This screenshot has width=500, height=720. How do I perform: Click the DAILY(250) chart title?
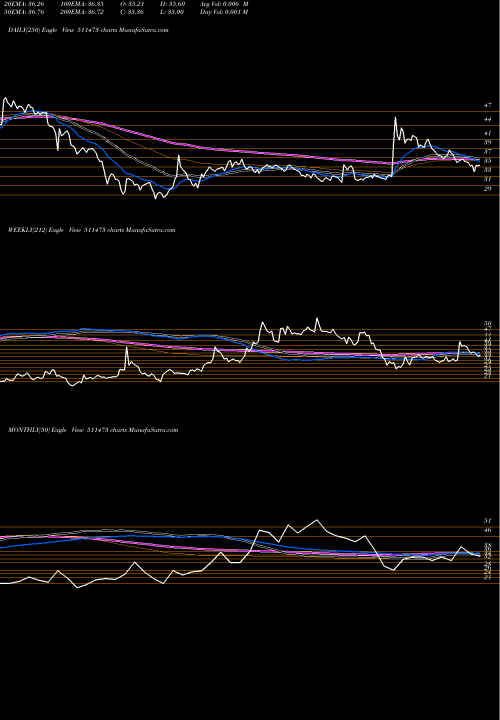[88, 30]
